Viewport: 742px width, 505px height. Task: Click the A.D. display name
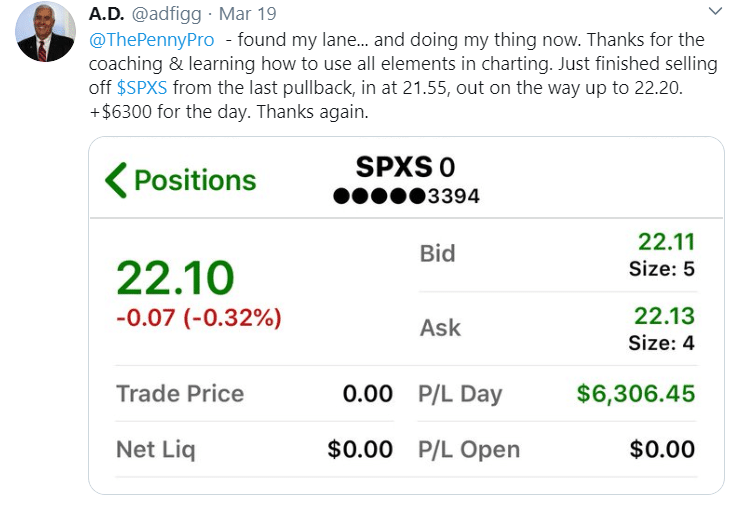click(x=106, y=14)
